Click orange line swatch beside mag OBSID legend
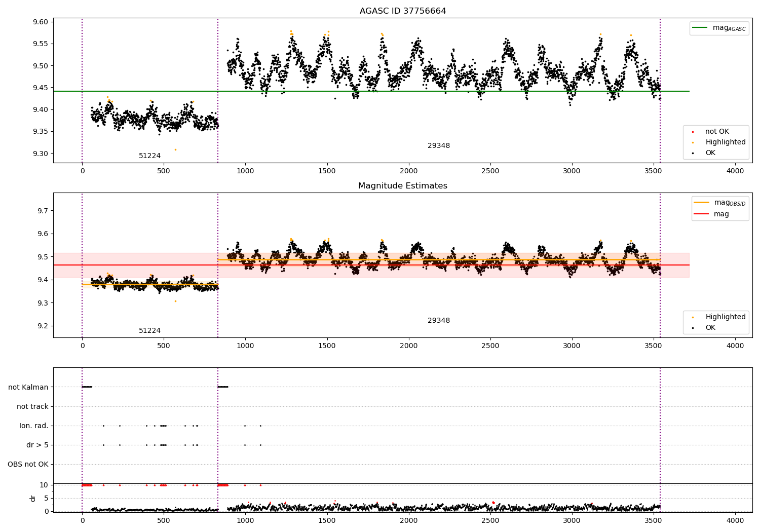This screenshot has height=532, width=760. pos(702,202)
